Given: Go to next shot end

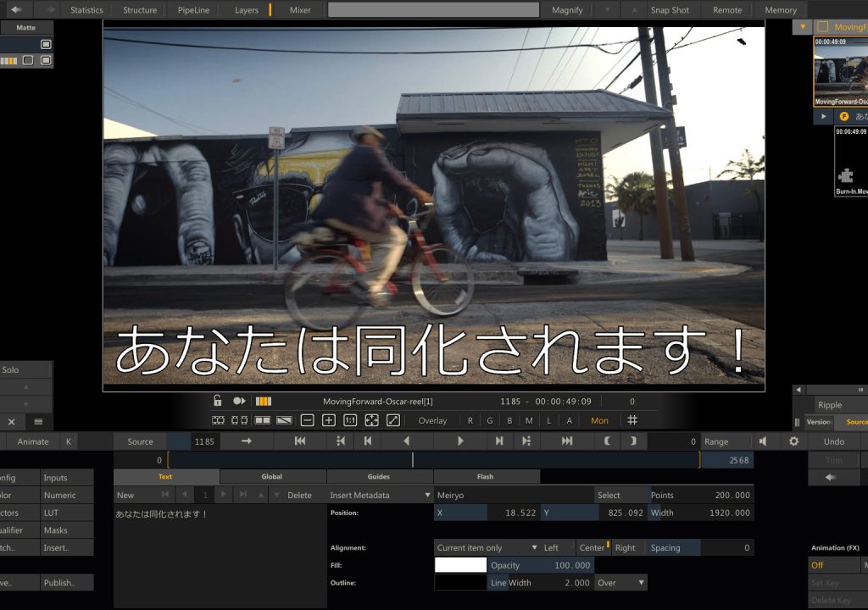Looking at the screenshot, I should click(x=499, y=441).
